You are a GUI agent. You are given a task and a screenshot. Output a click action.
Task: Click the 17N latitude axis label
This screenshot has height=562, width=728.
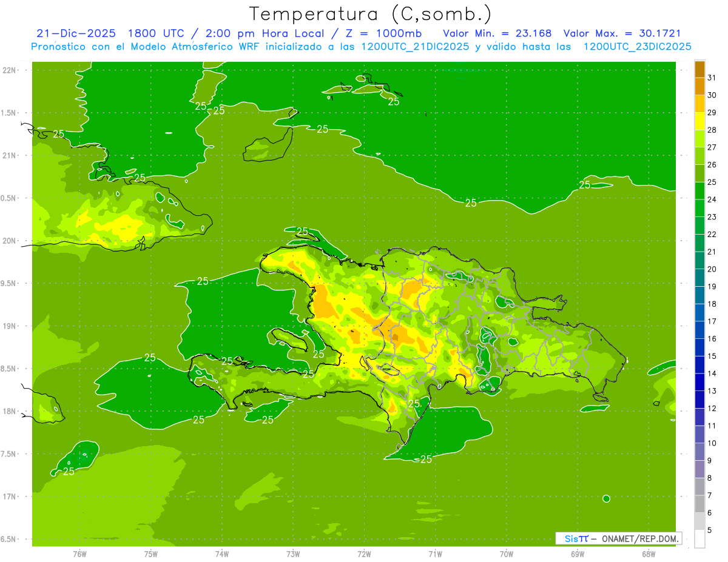point(10,497)
